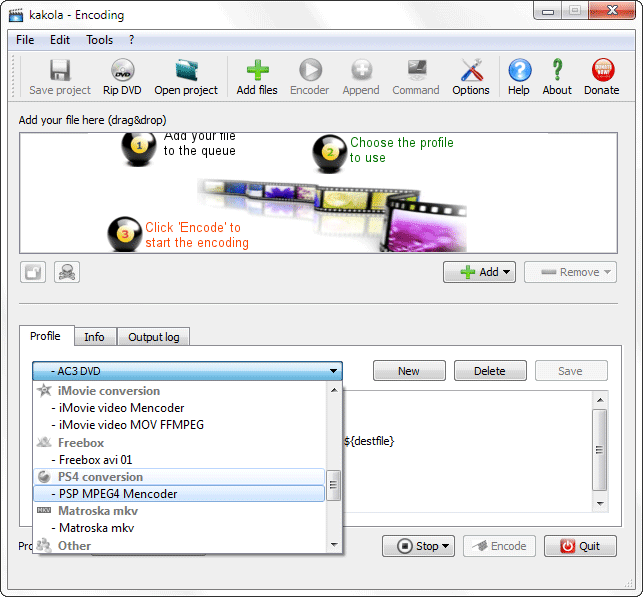Click the Matroska mkv group header with MKV icon
Screen dimensions: 643x597
179,511
